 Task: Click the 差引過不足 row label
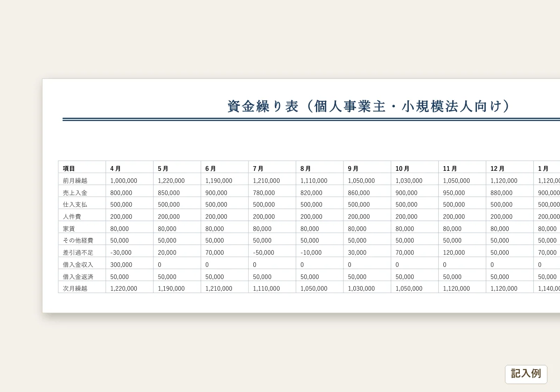pos(82,252)
